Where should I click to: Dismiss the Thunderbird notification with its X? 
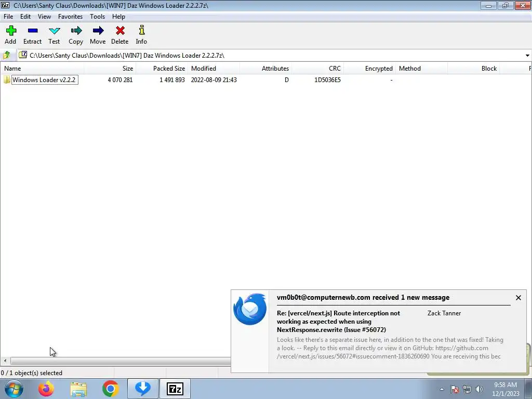pos(518,298)
